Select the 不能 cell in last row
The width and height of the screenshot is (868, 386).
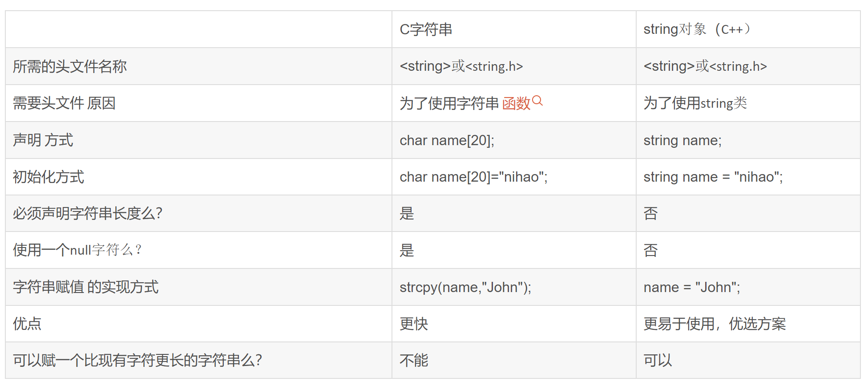coord(414,360)
